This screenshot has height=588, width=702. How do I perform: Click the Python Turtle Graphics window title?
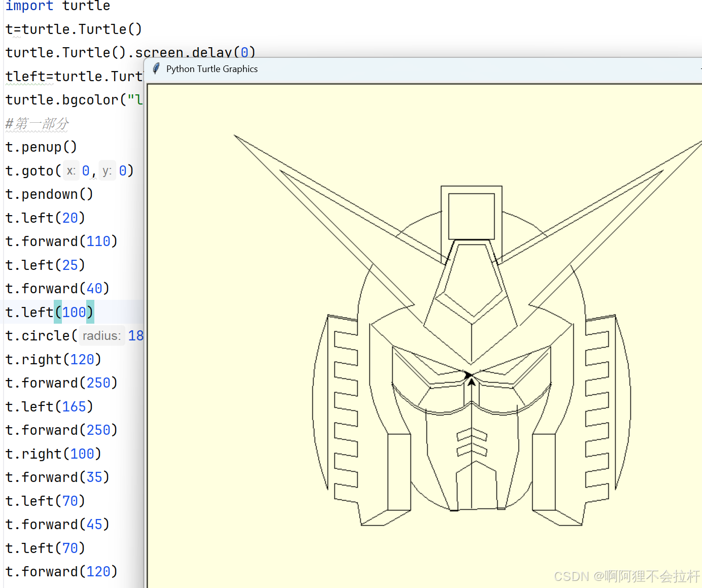[212, 69]
